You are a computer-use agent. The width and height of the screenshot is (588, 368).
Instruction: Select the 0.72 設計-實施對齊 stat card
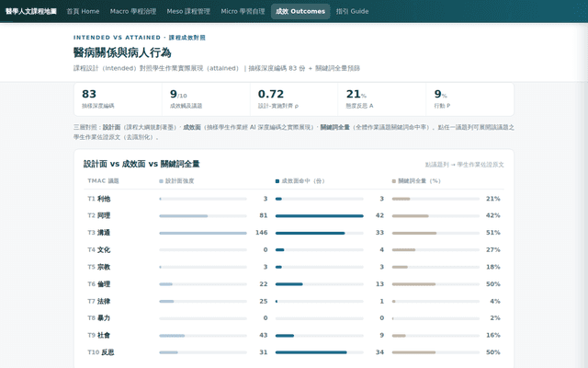294,99
